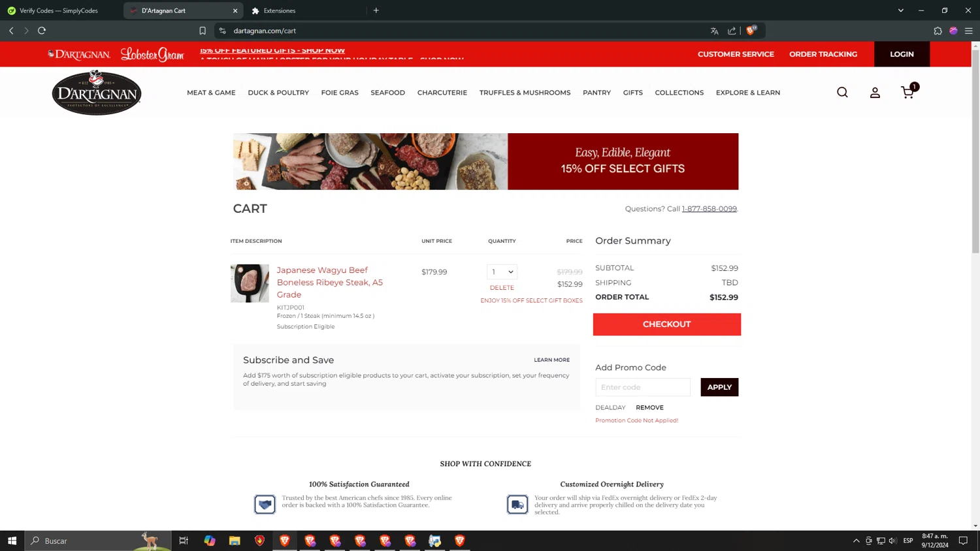
Task: Open the site search magnifier icon
Action: click(842, 93)
